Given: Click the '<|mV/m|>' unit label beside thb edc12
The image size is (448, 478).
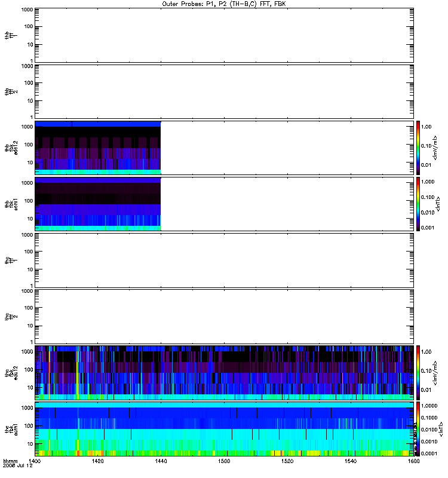Looking at the screenshot, I should (x=436, y=148).
